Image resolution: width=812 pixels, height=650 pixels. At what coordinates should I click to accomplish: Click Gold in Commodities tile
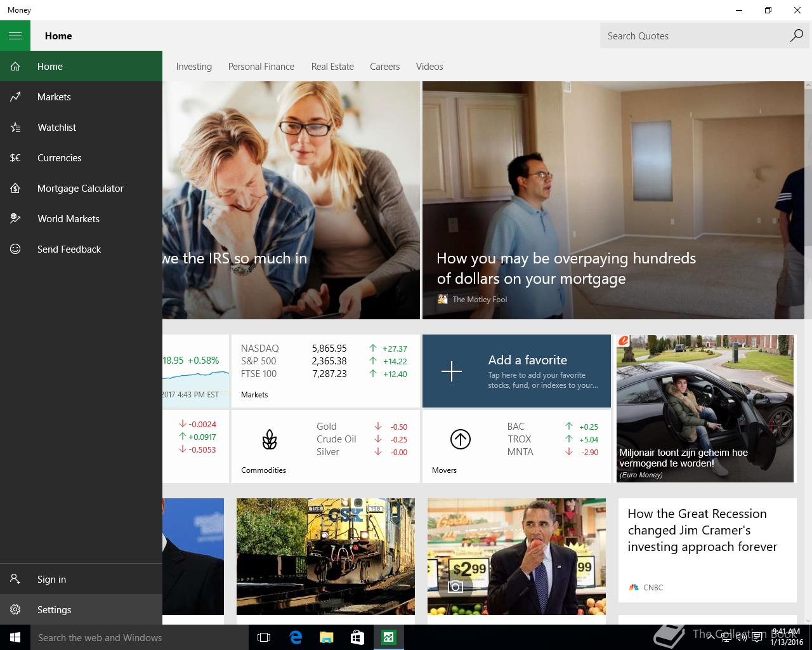point(327,426)
